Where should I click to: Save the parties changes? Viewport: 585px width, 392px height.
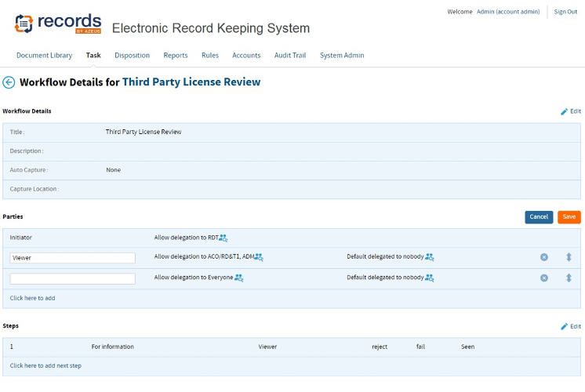(569, 217)
